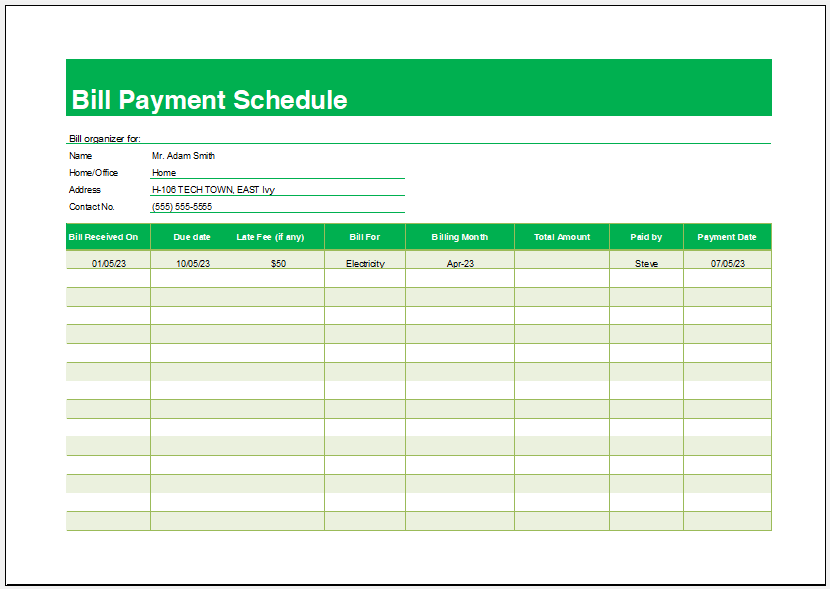830x589 pixels.
Task: Click the Contact No. label
Action: [x=92, y=206]
